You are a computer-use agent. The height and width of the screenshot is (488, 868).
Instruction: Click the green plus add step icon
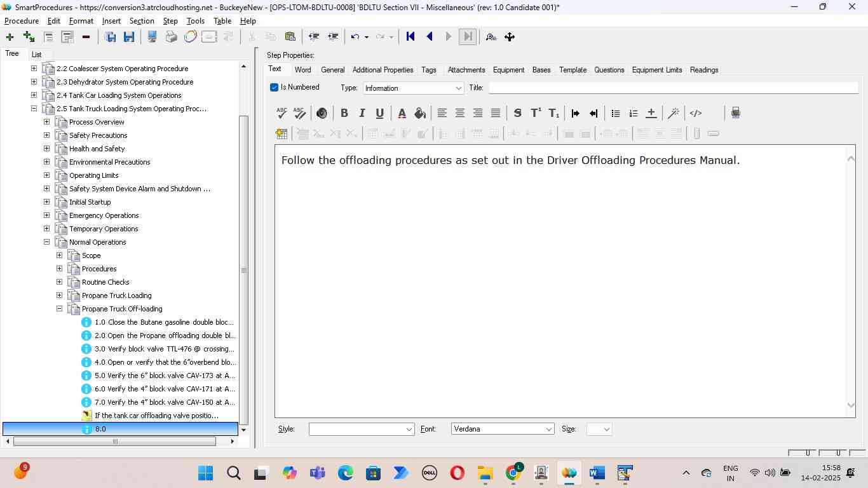tap(10, 37)
